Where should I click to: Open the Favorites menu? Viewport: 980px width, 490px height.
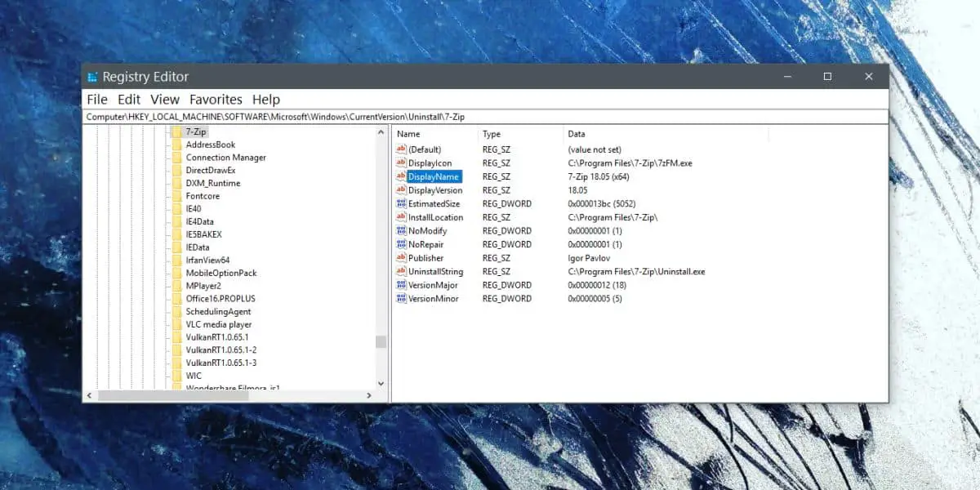point(216,100)
